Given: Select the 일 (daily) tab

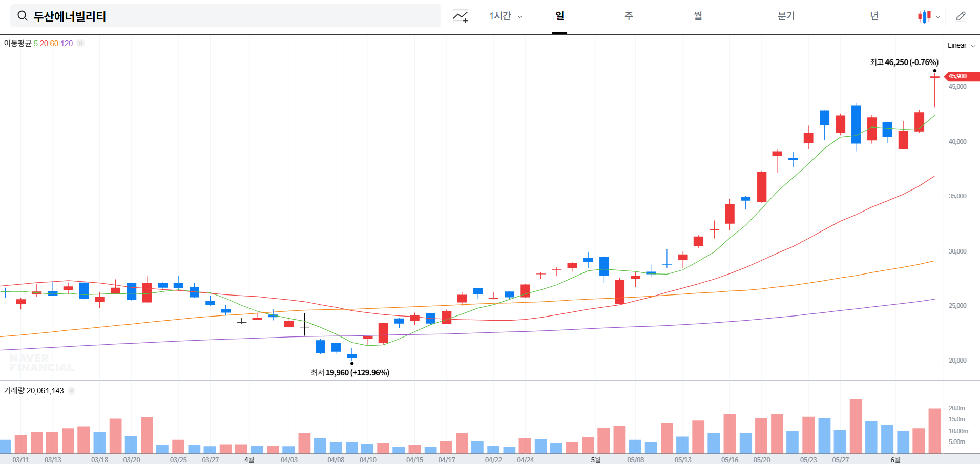Looking at the screenshot, I should 559,16.
